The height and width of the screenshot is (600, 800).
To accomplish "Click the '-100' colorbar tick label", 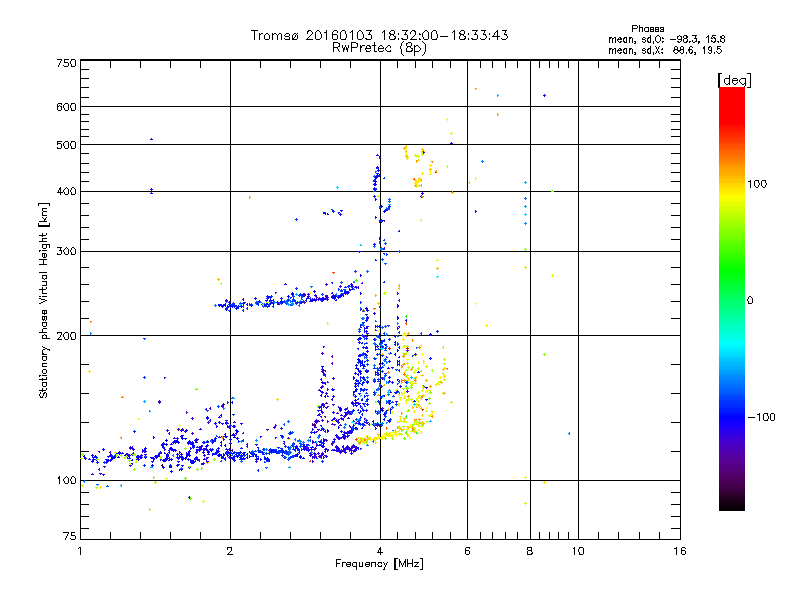I will click(x=762, y=417).
